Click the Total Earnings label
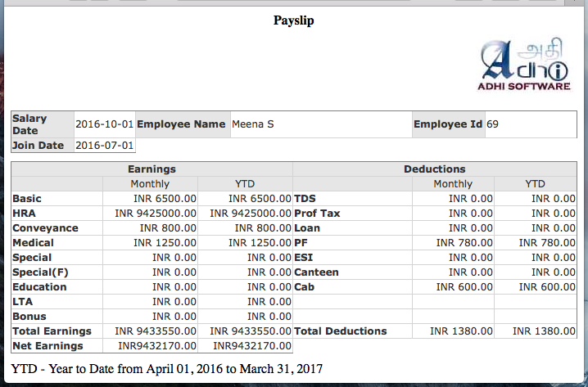The width and height of the screenshot is (588, 387). click(x=52, y=331)
